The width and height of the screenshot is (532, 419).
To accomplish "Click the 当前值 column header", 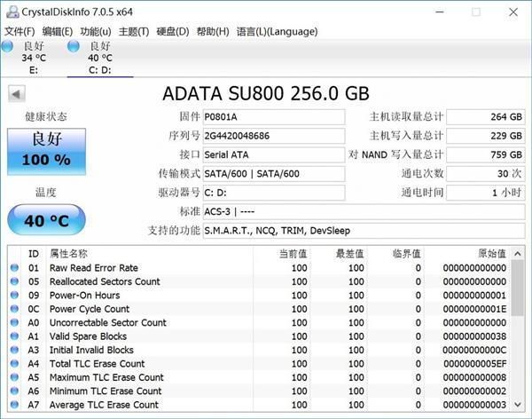I will (x=293, y=254).
